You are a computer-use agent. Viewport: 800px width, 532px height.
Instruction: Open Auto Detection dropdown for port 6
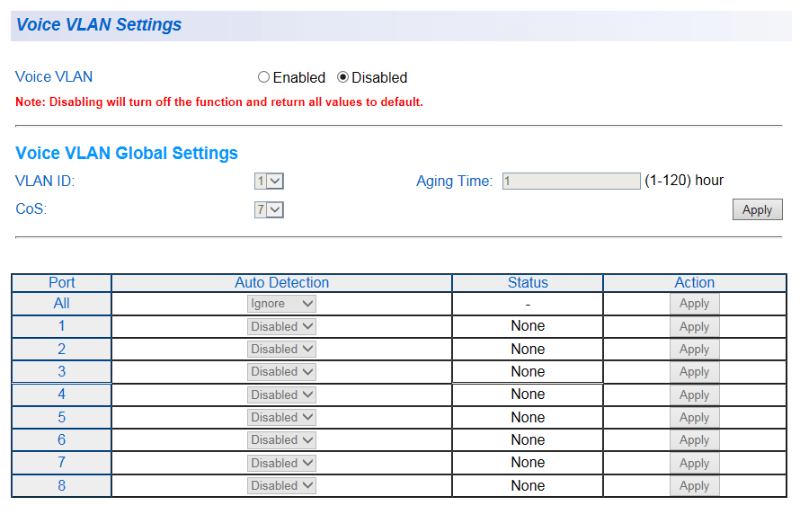pyautogui.click(x=281, y=440)
